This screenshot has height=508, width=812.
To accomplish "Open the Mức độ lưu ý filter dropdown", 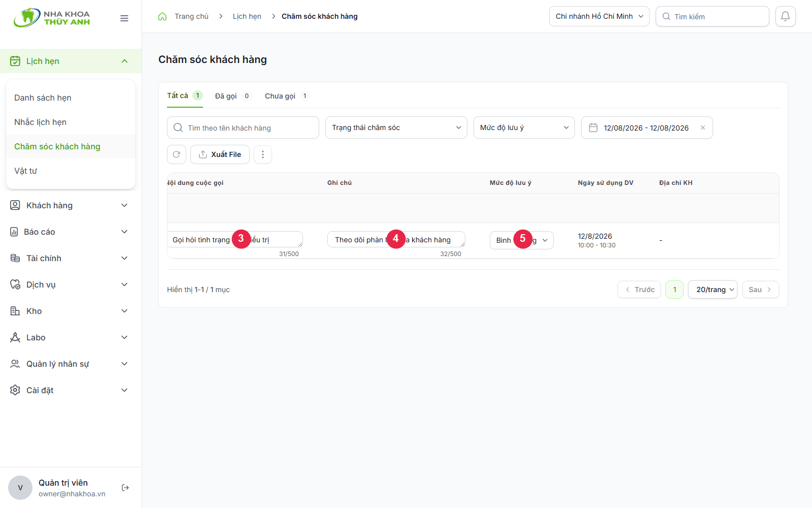I will [524, 128].
